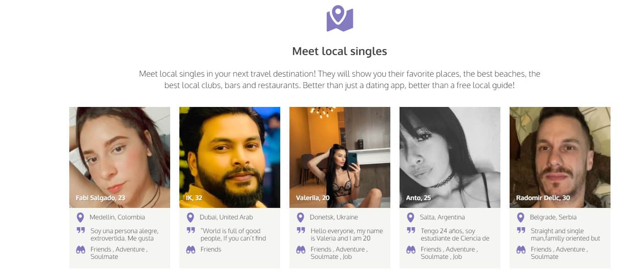Click quote icon in Fabi Salgado's card

click(81, 230)
